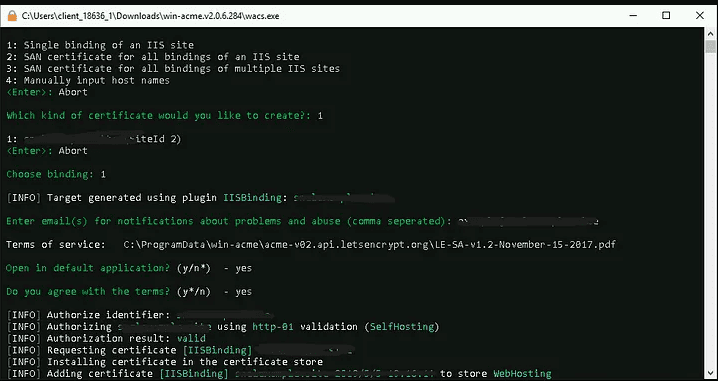Click the "Which kind of certificate" prompt line
This screenshot has height=381, width=718.
164,115
